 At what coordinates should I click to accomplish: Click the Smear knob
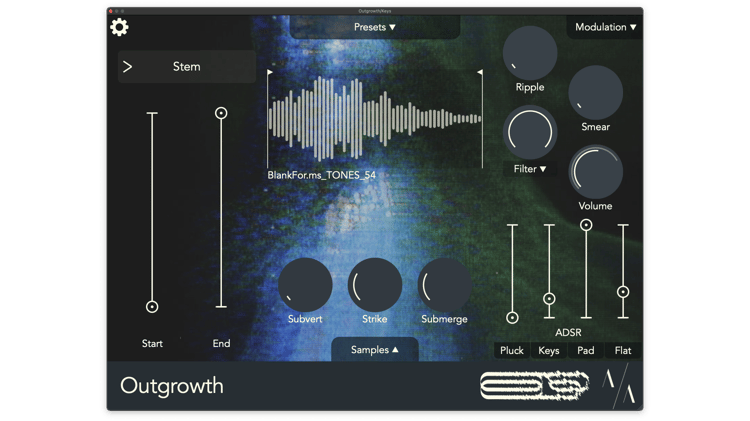(596, 93)
